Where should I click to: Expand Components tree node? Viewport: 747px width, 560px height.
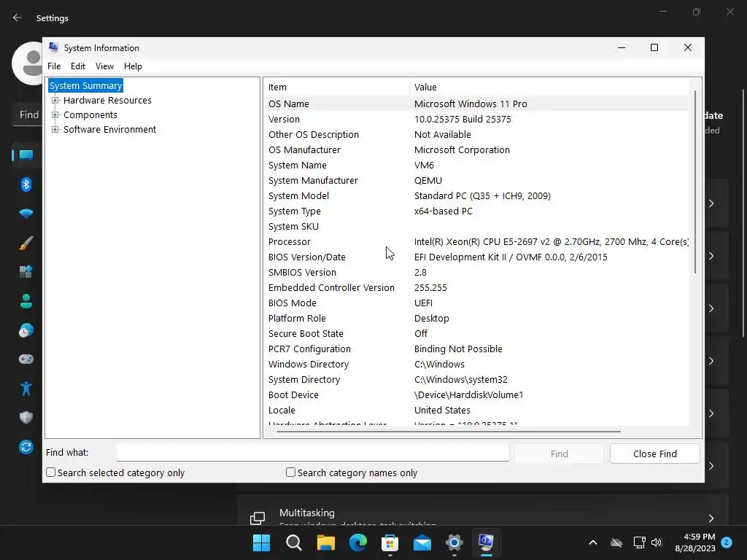[x=55, y=114]
